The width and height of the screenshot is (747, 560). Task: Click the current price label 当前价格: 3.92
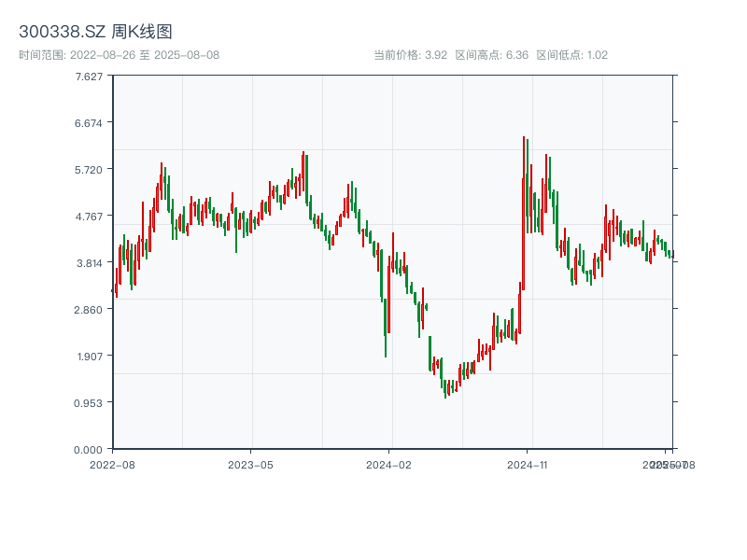[x=411, y=55]
